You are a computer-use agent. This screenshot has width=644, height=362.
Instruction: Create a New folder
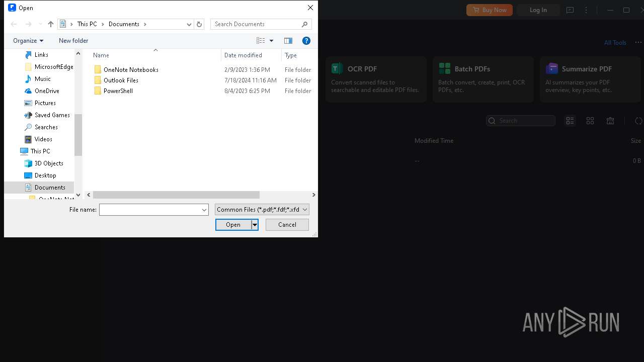(73, 41)
